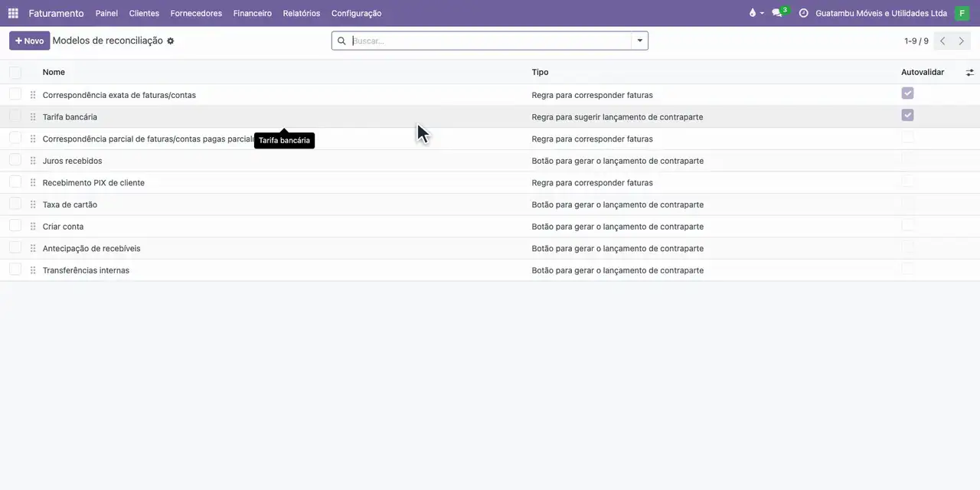Open the Painel menu item
The width and height of the screenshot is (980, 490).
pos(106,13)
